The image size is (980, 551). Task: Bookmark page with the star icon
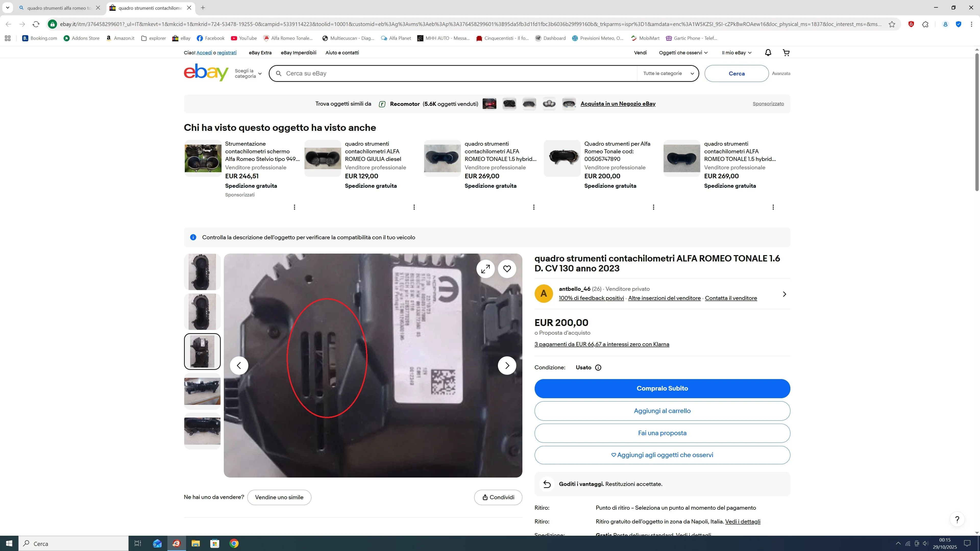(892, 24)
